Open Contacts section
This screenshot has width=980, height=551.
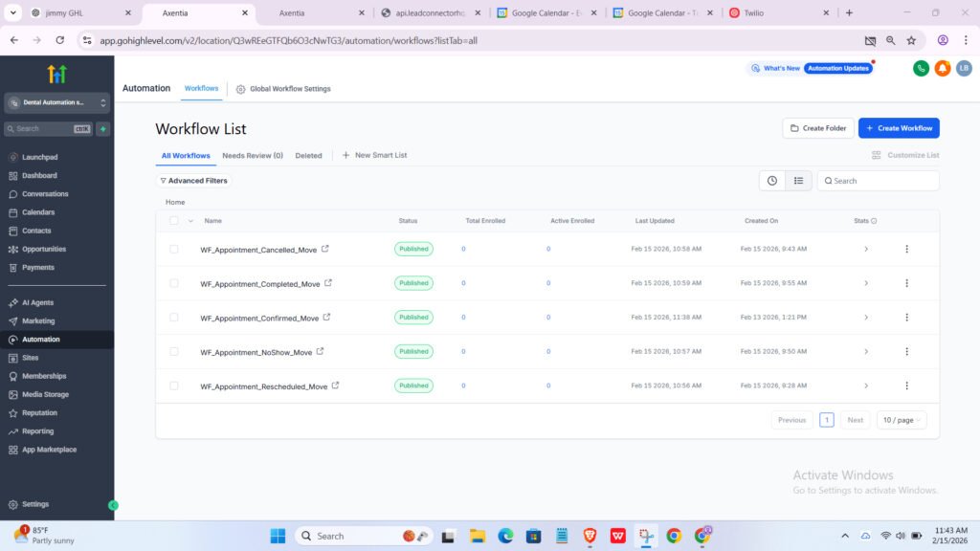(x=36, y=231)
